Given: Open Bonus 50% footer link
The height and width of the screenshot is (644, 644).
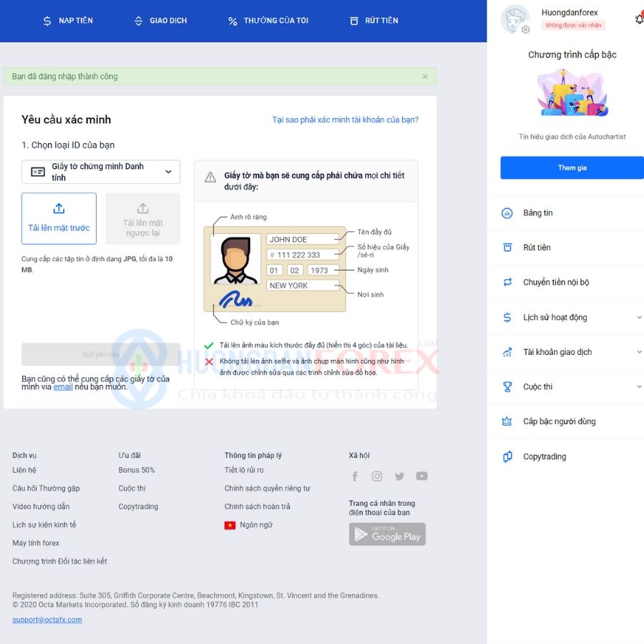Looking at the screenshot, I should (x=137, y=470).
